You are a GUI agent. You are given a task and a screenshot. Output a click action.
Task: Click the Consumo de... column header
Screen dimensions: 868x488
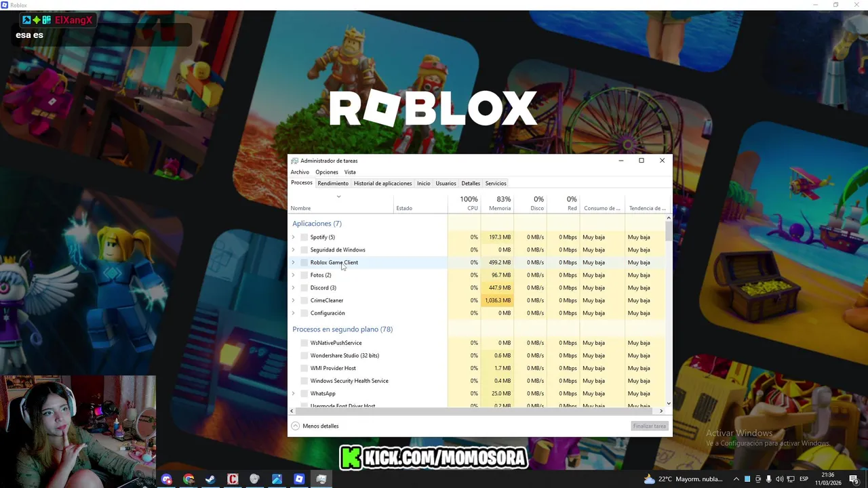tap(602, 203)
